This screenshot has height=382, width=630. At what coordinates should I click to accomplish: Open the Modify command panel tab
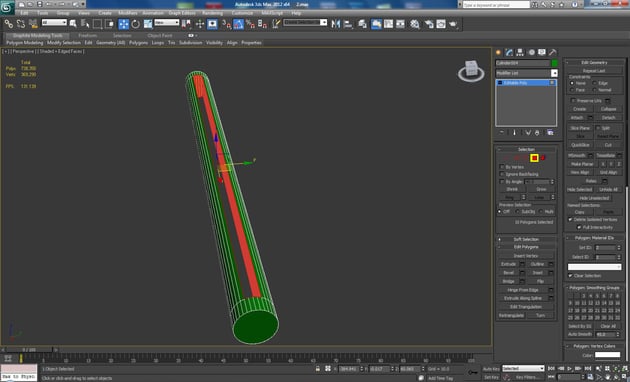click(509, 52)
